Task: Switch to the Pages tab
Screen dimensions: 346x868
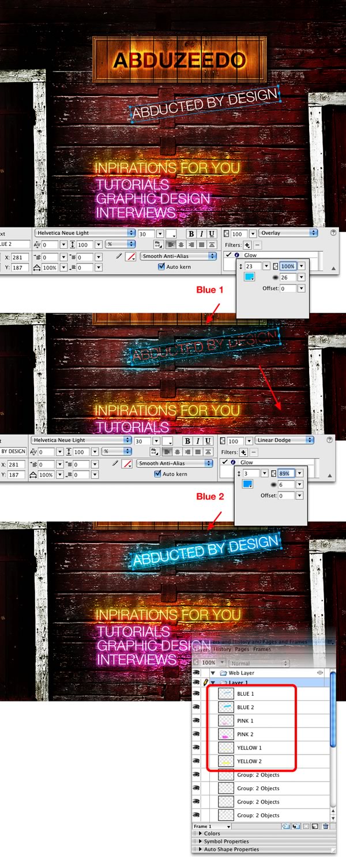Action: [x=242, y=650]
